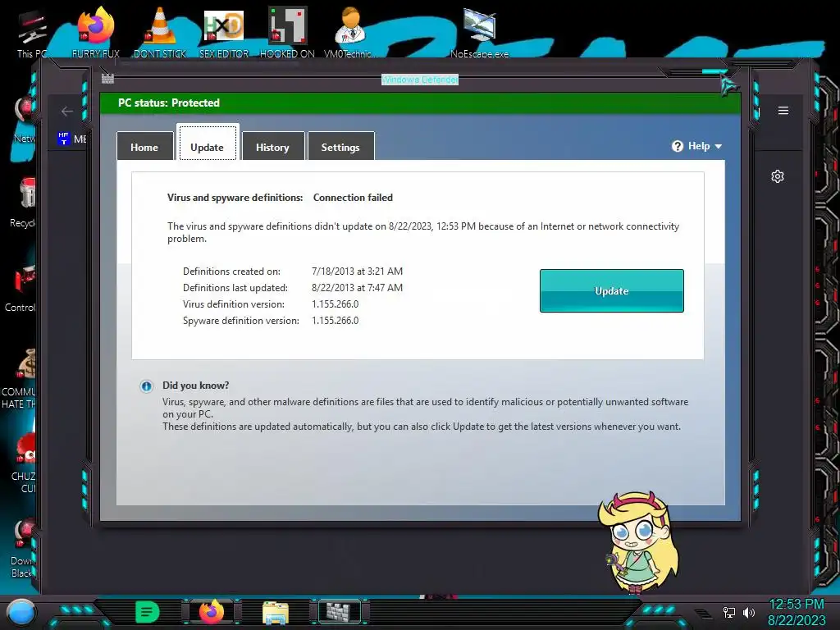Click the Help question mark icon

pyautogui.click(x=677, y=146)
